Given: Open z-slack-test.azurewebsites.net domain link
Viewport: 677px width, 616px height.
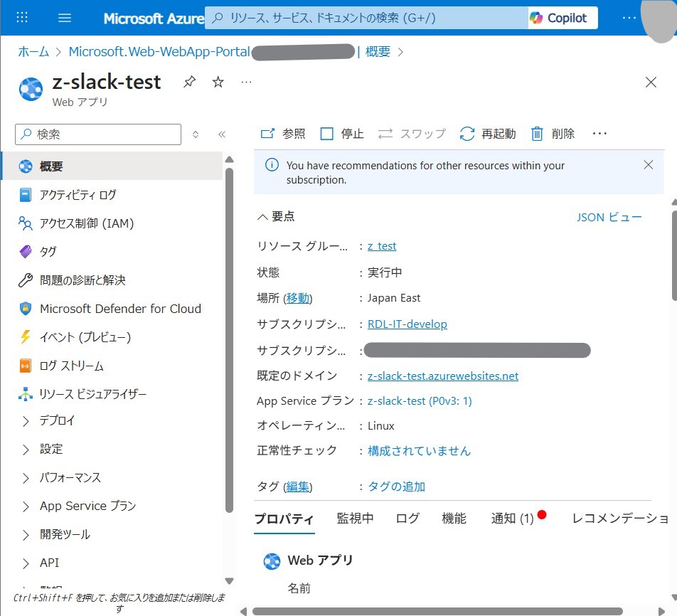Looking at the screenshot, I should [442, 376].
